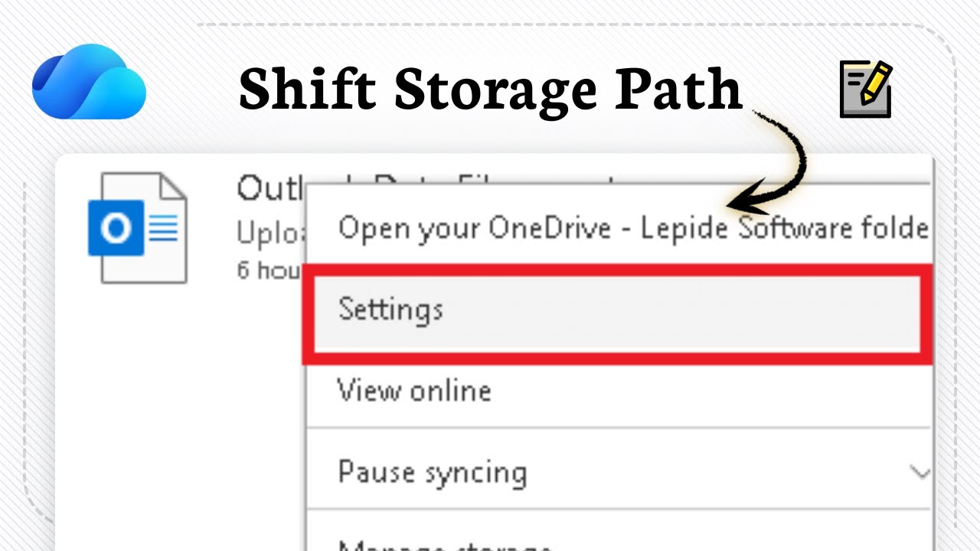Click the blue lines on the Outlook file icon
Image resolution: width=980 pixels, height=551 pixels.
pyautogui.click(x=163, y=228)
